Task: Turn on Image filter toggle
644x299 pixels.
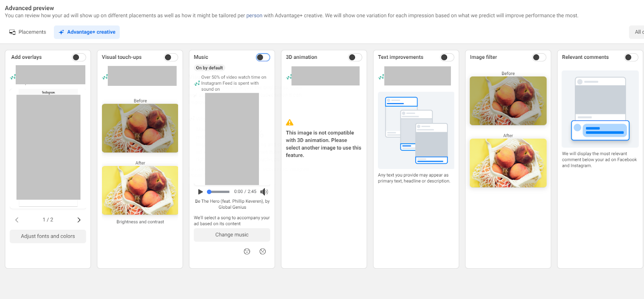Action: (x=539, y=57)
